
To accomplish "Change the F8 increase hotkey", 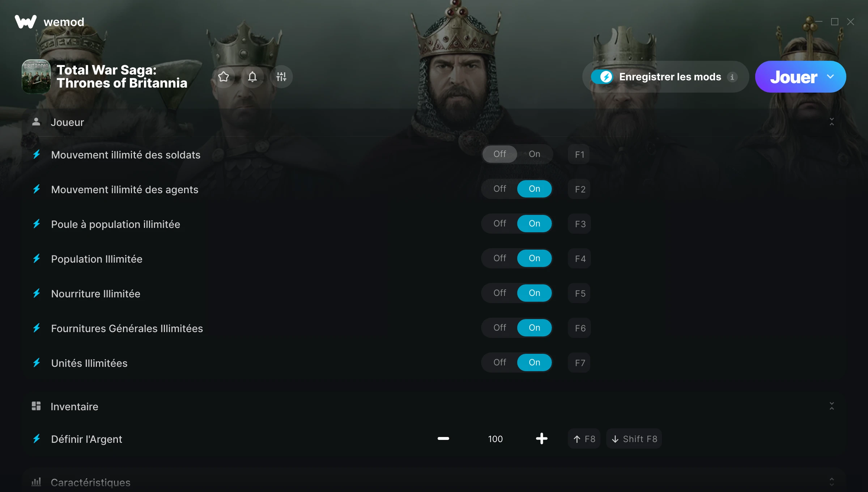I will pos(584,439).
